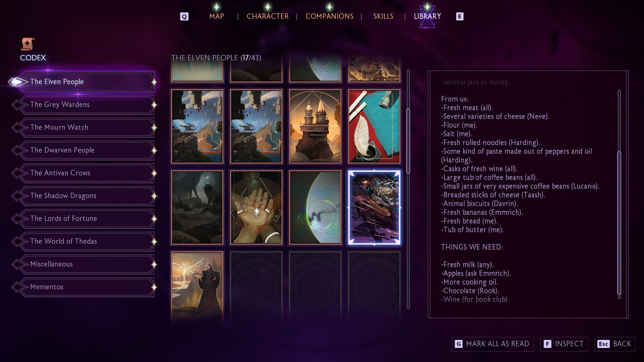The height and width of the screenshot is (362, 644).
Task: Select the open hands with rings card
Action: tap(256, 207)
